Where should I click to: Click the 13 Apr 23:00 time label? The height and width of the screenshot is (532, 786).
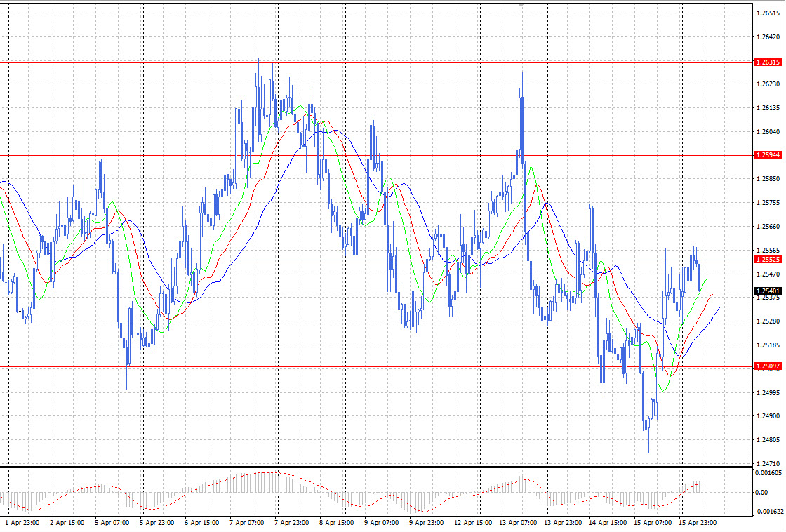click(563, 522)
